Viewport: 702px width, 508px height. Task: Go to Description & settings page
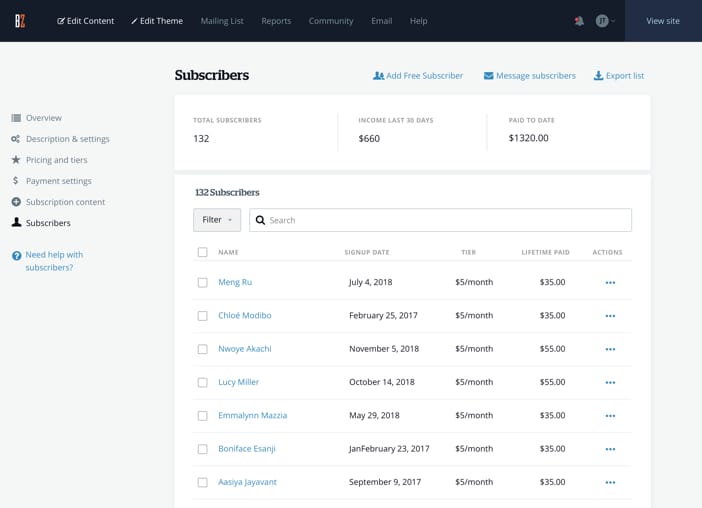point(68,139)
